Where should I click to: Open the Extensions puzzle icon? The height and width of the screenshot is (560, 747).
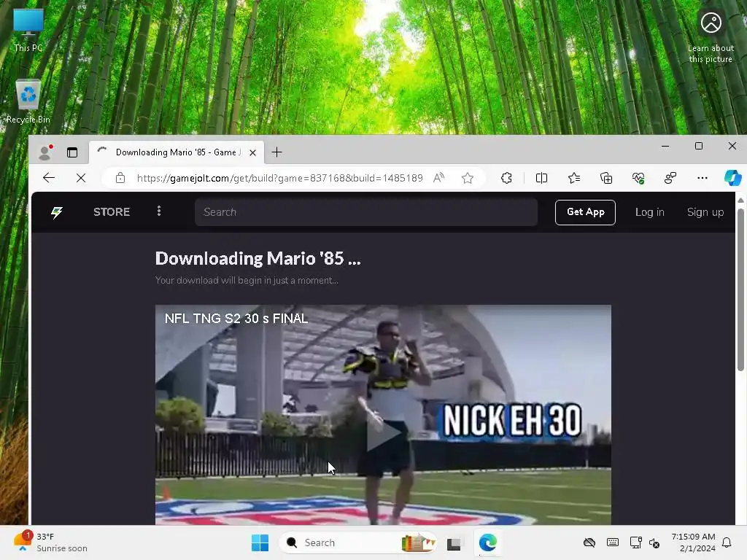pyautogui.click(x=506, y=178)
